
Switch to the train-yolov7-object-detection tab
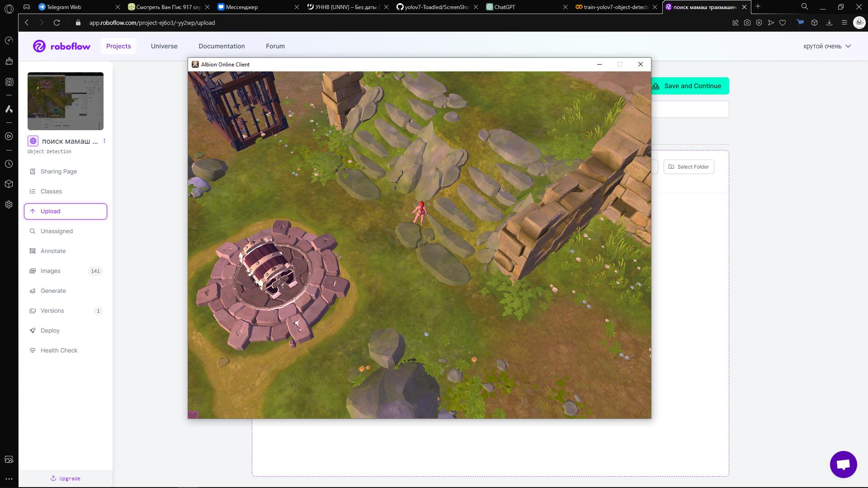tap(616, 7)
